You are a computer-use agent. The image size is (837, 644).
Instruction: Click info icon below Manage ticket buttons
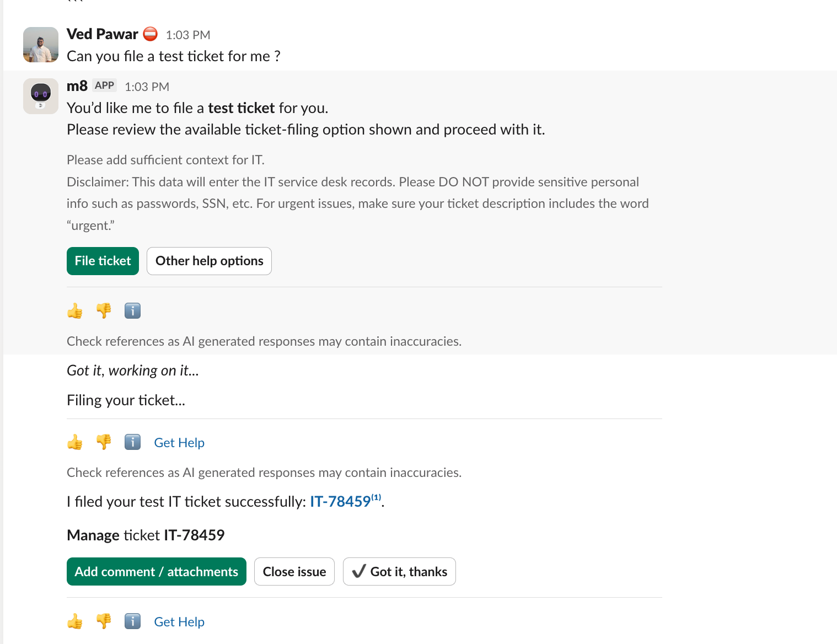pyautogui.click(x=132, y=621)
